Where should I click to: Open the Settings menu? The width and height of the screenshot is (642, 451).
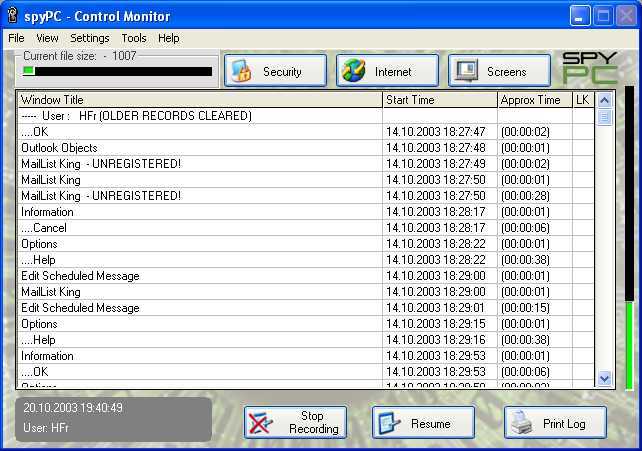point(90,38)
